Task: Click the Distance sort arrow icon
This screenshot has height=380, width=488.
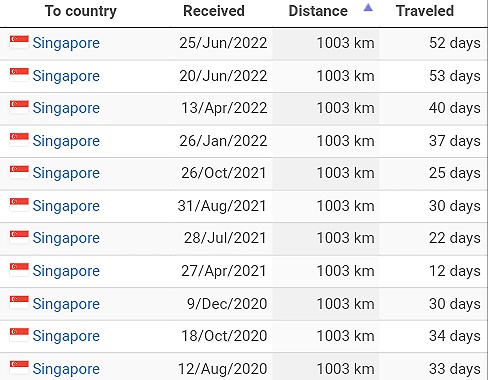Action: pos(368,7)
